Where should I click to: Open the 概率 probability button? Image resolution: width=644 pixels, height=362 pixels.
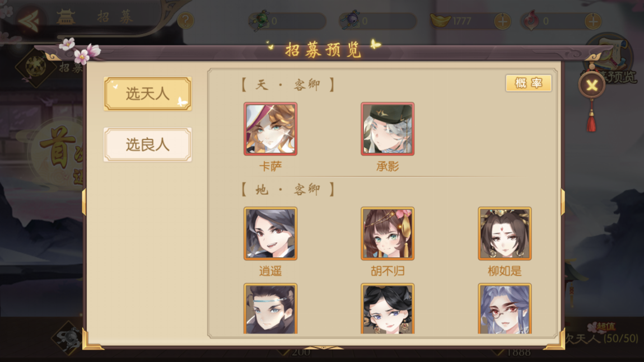(x=529, y=83)
